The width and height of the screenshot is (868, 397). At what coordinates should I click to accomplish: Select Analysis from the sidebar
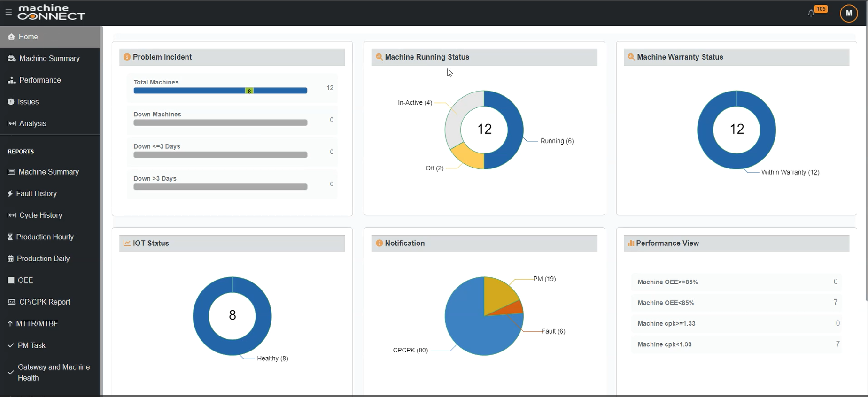pos(32,123)
